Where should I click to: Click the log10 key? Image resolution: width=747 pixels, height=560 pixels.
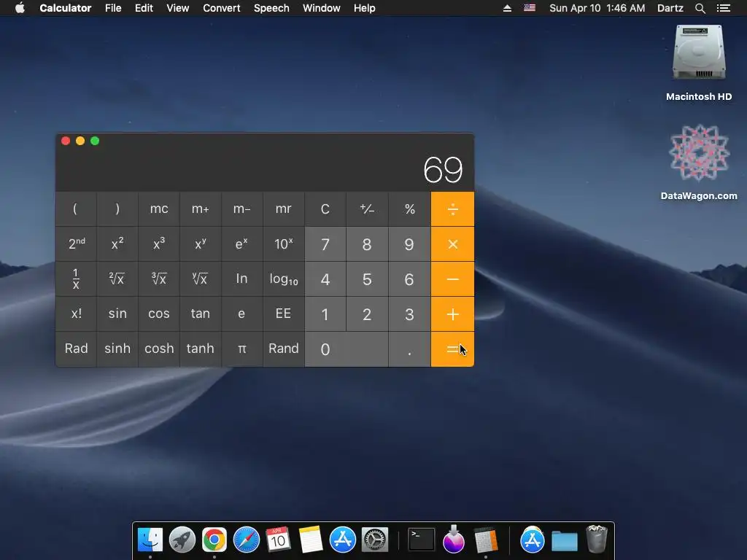pos(284,279)
